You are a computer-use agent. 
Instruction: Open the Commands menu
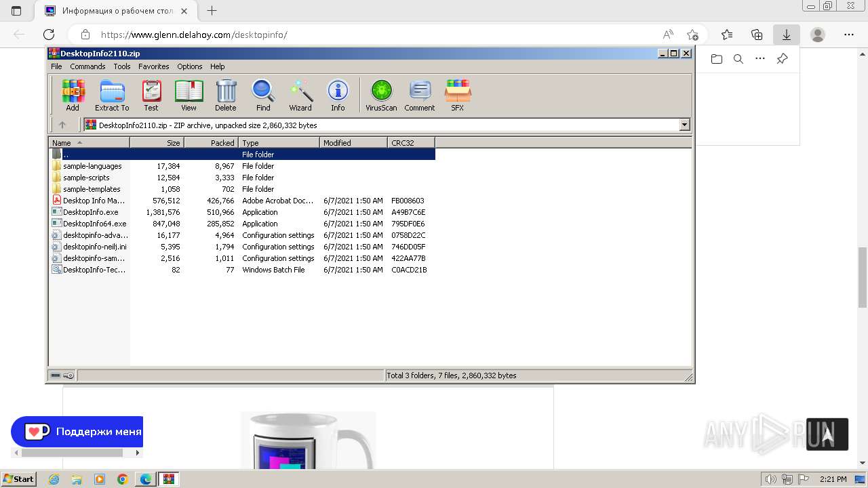[x=87, y=66]
